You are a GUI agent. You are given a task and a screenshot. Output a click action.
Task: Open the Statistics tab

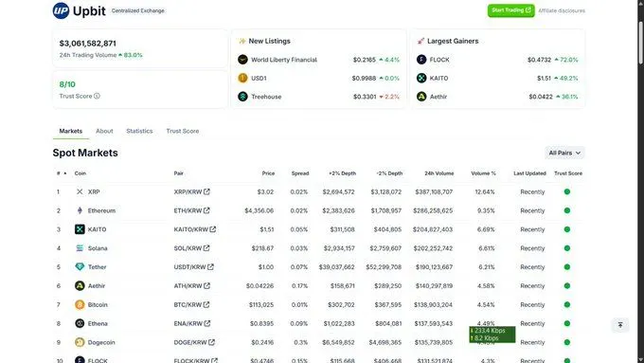[x=139, y=131]
